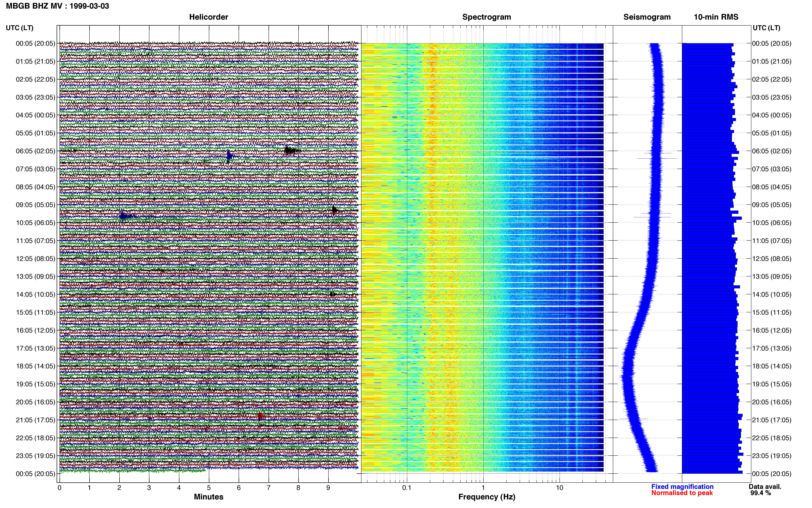The height and width of the screenshot is (508, 812).
Task: Click the 'Seismogram' panel heading
Action: [x=647, y=17]
